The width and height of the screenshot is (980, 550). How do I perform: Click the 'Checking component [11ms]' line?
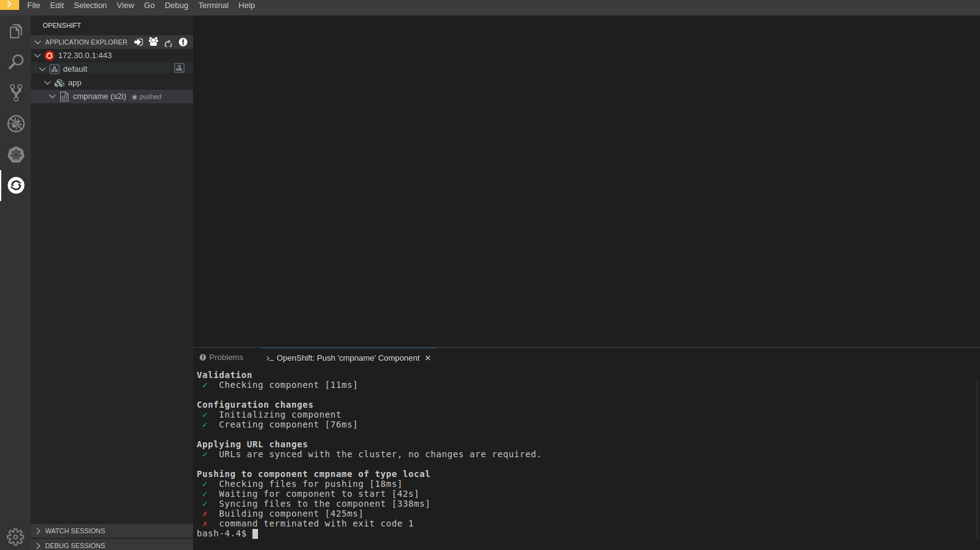[288, 385]
